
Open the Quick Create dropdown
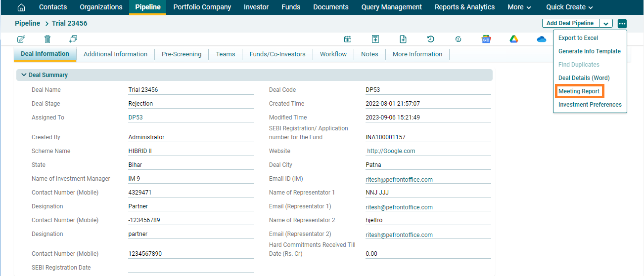[x=569, y=7]
